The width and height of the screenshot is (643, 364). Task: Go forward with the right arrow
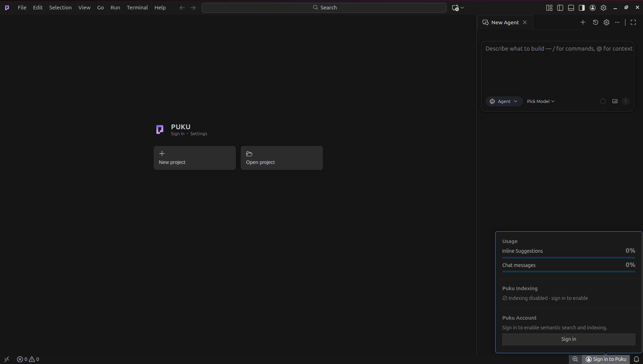coord(193,8)
